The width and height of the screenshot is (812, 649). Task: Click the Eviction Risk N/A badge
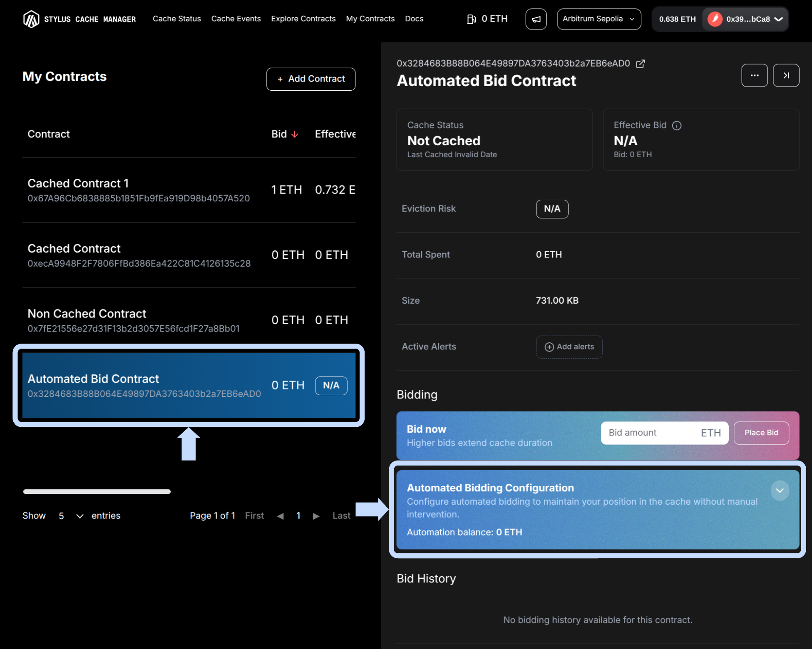point(552,209)
